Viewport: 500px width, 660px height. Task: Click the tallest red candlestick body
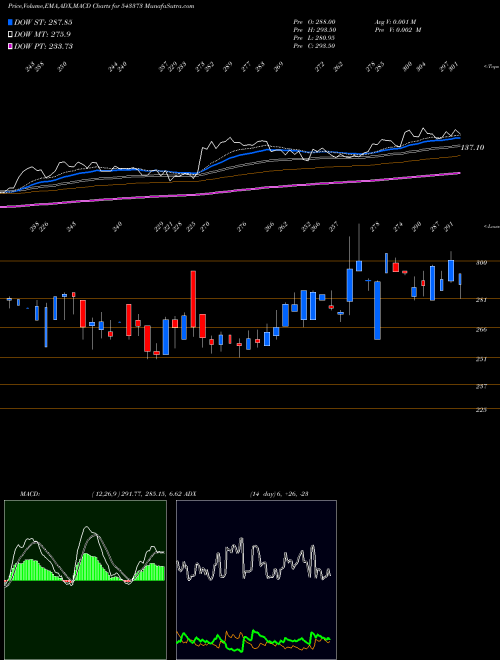[193, 299]
